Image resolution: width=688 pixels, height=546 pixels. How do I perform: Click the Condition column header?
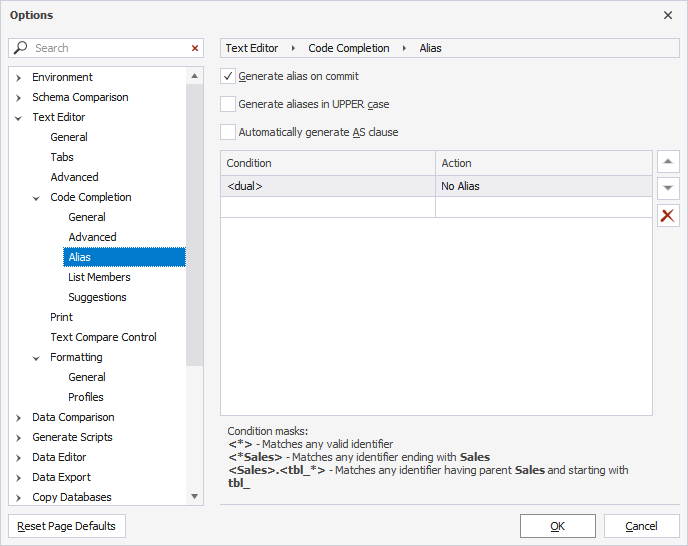tap(328, 163)
